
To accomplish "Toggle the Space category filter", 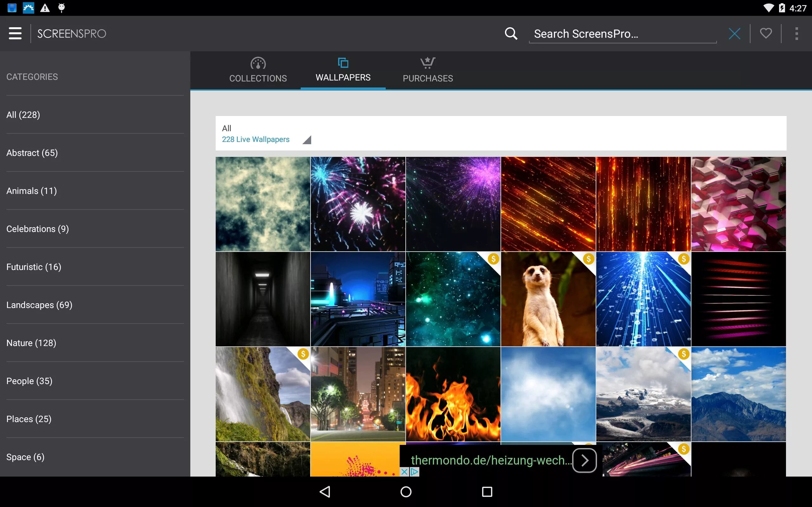I will click(24, 457).
